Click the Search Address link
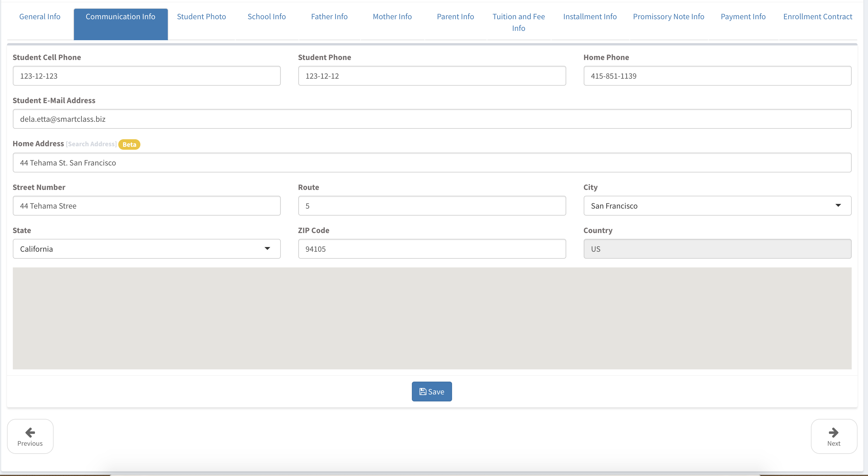 pyautogui.click(x=91, y=144)
